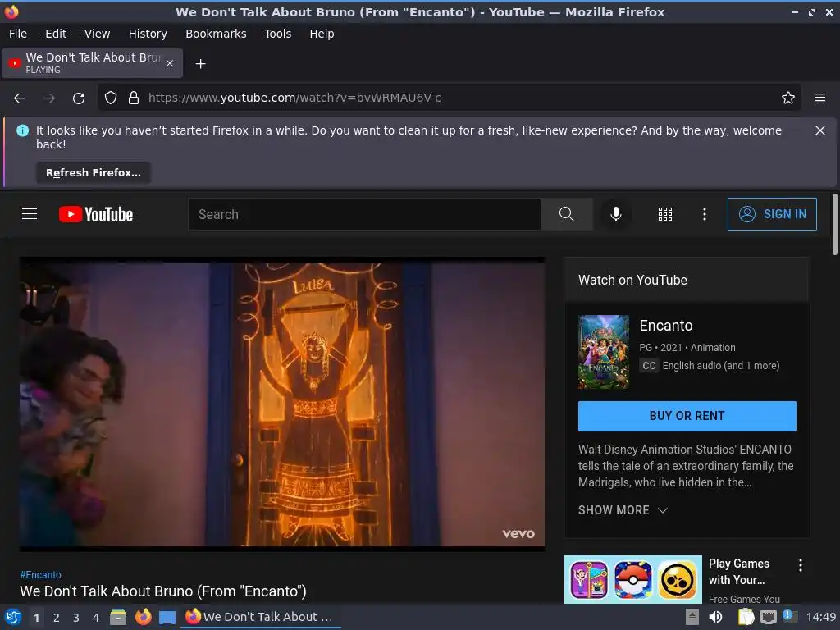Open the History menu
The image size is (840, 630).
pos(148,34)
